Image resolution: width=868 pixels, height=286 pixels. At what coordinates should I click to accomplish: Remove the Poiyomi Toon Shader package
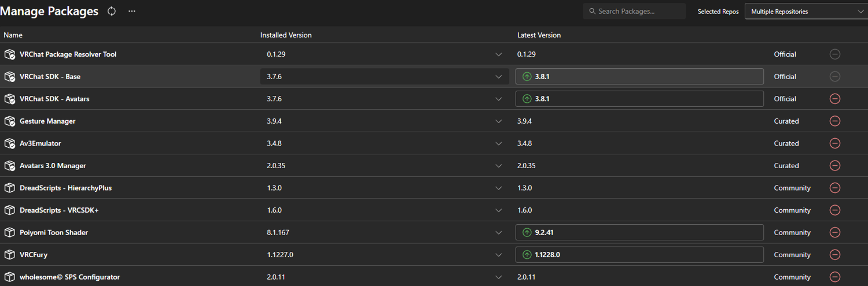pos(834,232)
